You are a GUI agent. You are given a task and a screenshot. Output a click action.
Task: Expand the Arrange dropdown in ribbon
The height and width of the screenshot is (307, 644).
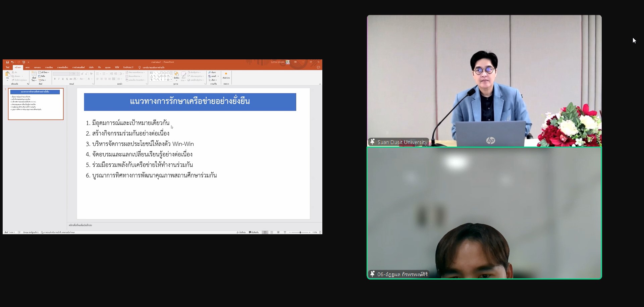[176, 76]
